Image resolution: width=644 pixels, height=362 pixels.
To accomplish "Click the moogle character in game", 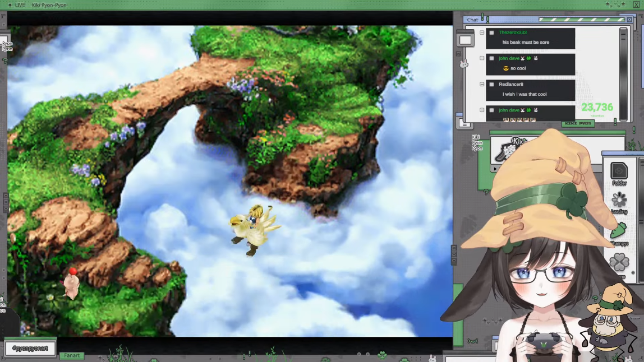I will coord(71,283).
